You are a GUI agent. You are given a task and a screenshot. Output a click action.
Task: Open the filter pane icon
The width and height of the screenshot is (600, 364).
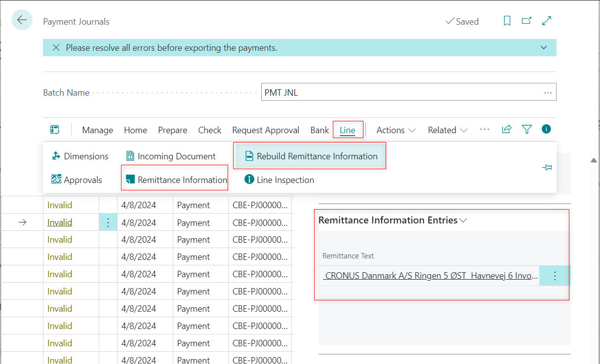pyautogui.click(x=527, y=129)
